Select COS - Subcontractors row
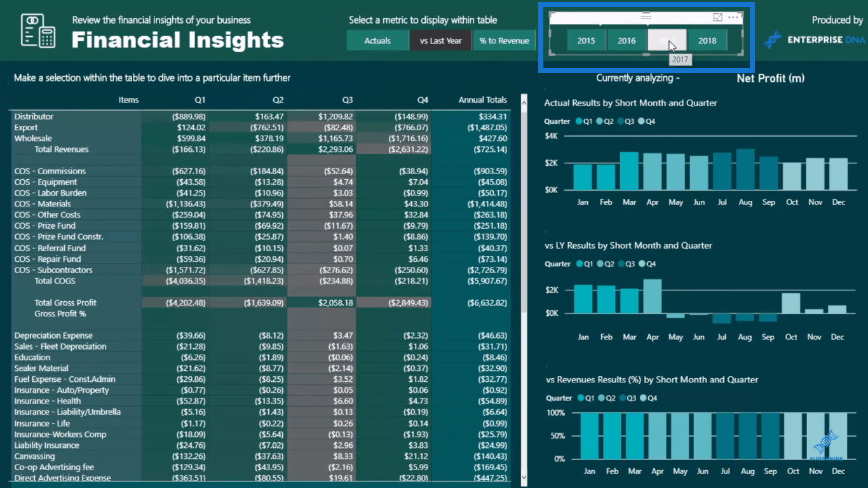The height and width of the screenshot is (488, 868). tap(261, 269)
